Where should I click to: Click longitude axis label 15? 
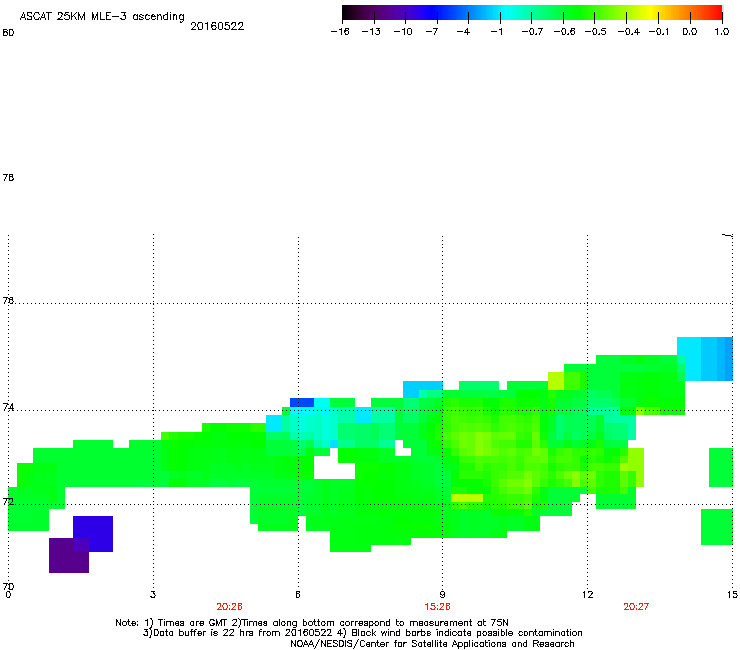tap(732, 595)
